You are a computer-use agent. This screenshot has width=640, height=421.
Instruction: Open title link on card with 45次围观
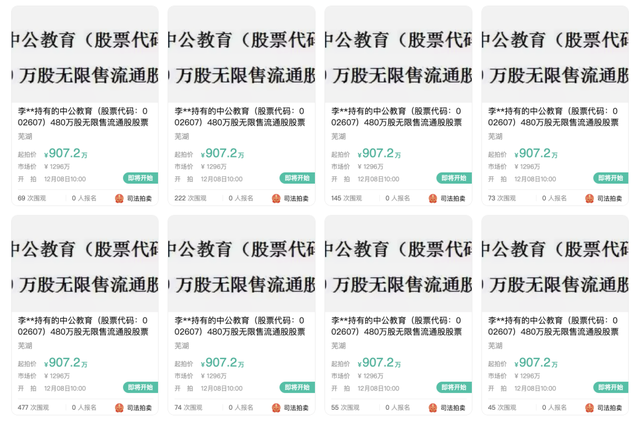click(553, 326)
